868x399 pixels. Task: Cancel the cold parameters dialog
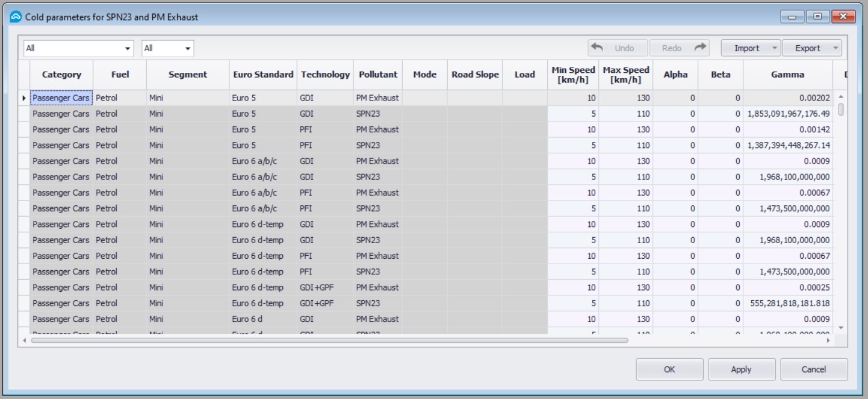[814, 370]
